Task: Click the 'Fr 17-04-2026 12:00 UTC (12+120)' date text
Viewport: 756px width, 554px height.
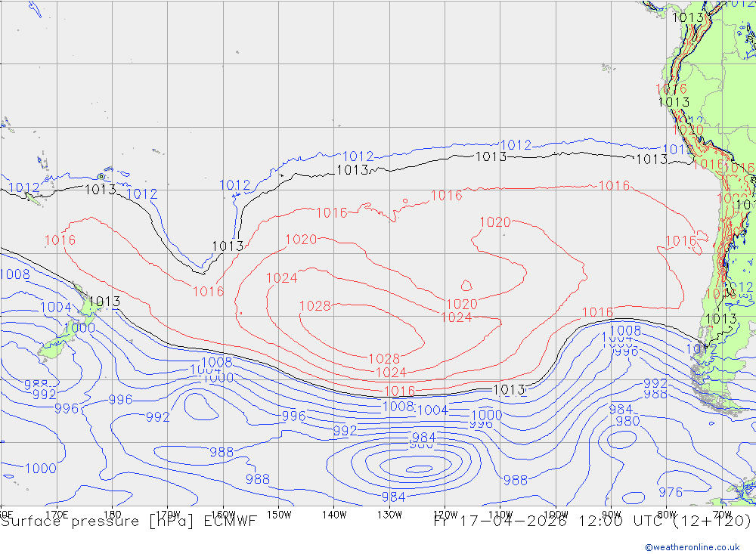Action: 592,522
